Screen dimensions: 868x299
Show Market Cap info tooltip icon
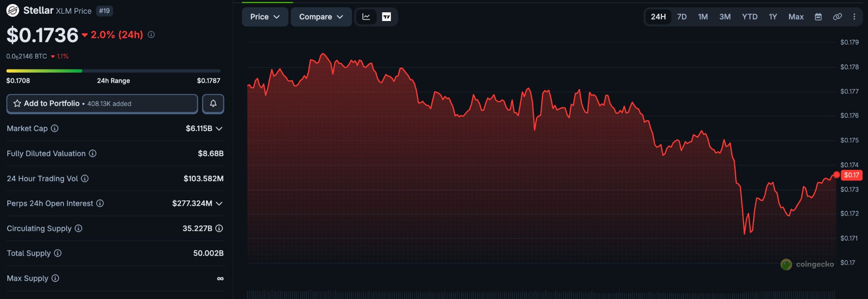(x=55, y=128)
